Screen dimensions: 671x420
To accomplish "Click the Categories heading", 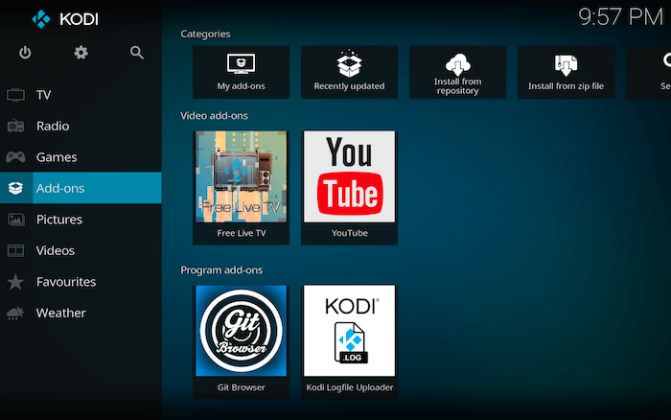I will [205, 34].
